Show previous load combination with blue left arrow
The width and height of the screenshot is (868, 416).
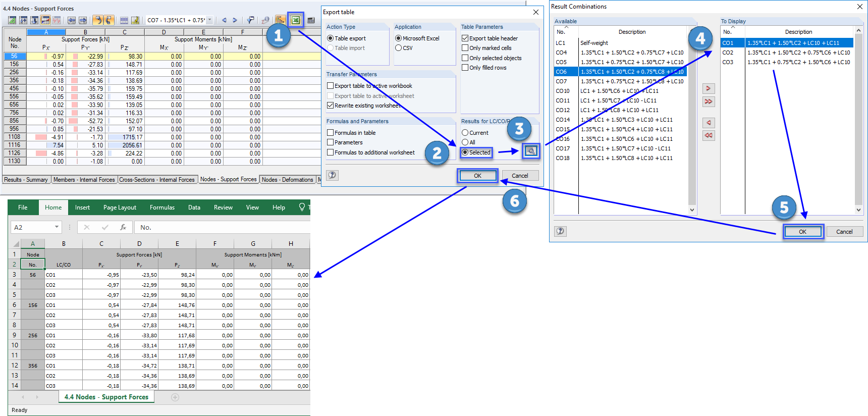[224, 20]
